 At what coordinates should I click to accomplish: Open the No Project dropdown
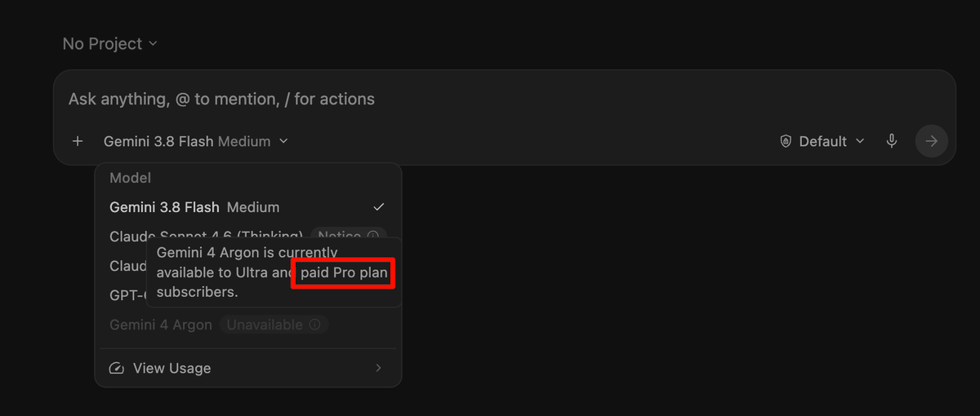[x=110, y=44]
